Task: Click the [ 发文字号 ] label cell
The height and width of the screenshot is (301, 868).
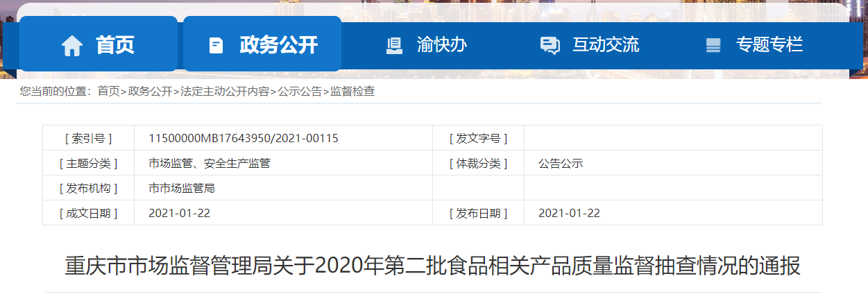Action: (x=478, y=138)
